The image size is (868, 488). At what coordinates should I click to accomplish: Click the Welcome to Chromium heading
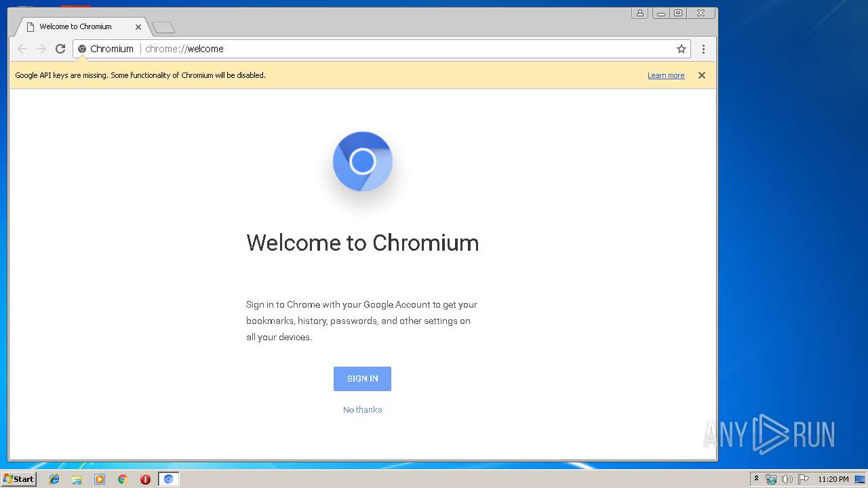click(x=363, y=243)
